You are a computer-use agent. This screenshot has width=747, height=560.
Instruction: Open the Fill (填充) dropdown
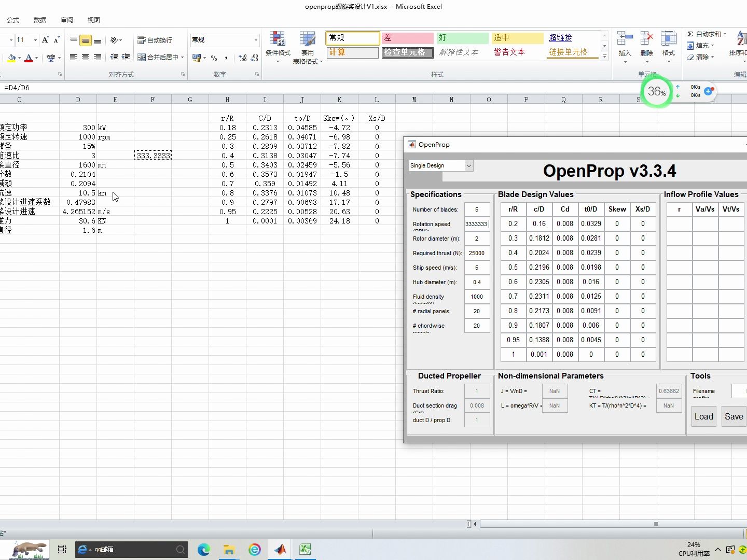tap(701, 46)
